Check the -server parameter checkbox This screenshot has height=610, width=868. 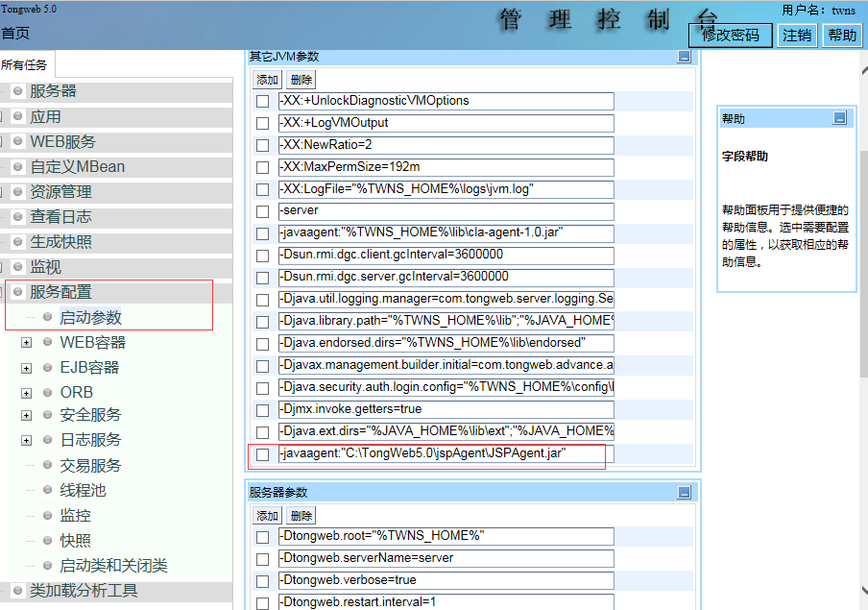coord(263,211)
